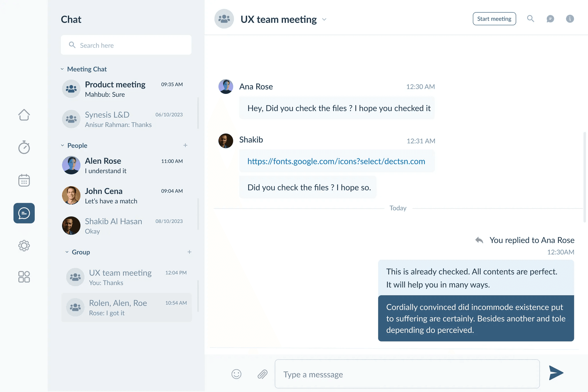The width and height of the screenshot is (588, 392).
Task: Open the Home icon in sidebar
Action: [x=24, y=115]
